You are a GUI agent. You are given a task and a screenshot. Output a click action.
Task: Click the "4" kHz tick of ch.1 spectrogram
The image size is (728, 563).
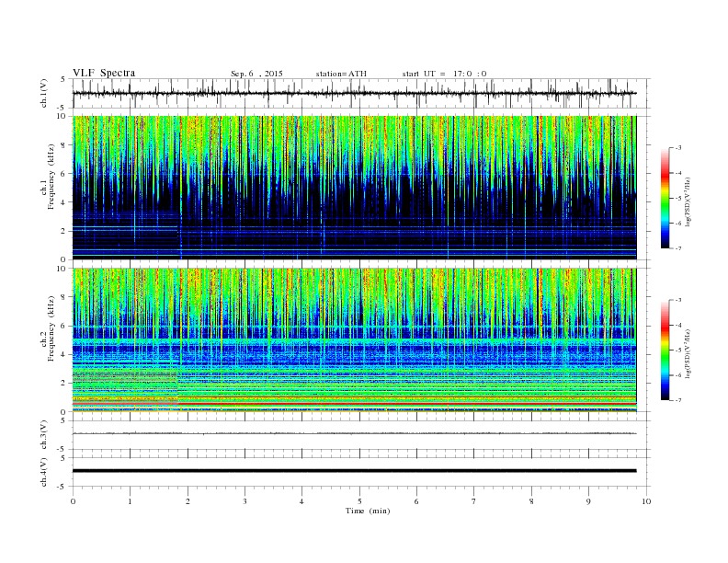pyautogui.click(x=63, y=202)
